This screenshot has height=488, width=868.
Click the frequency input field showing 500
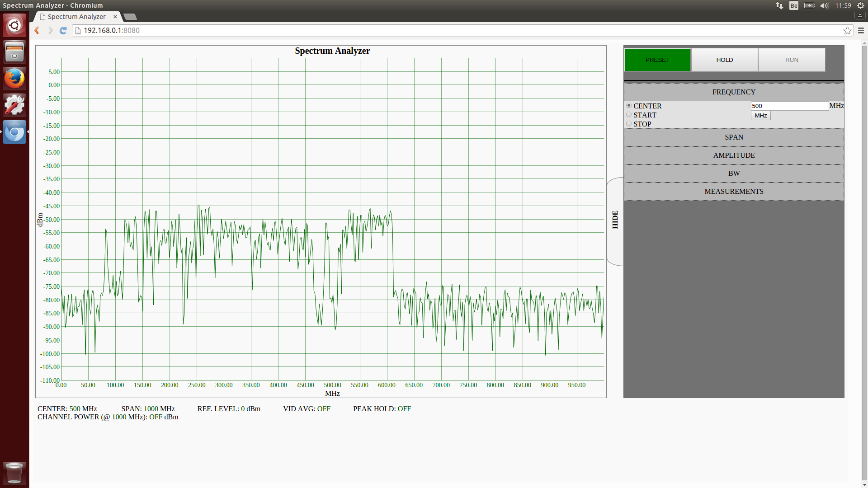click(789, 106)
